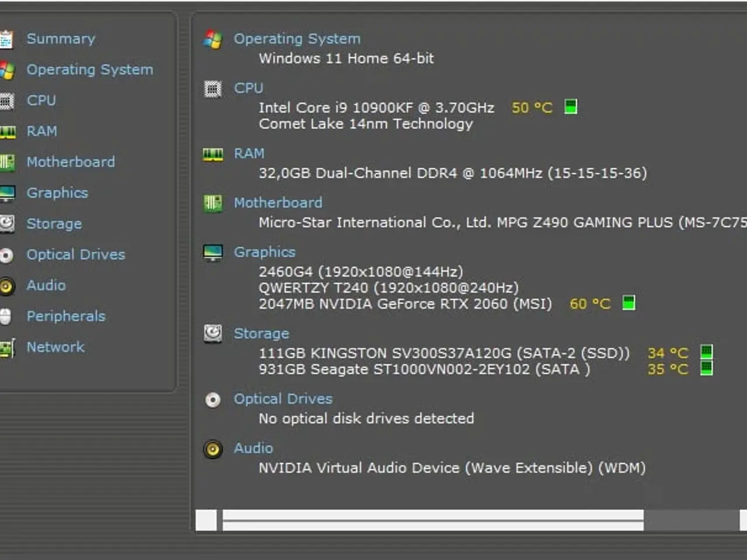Open the Audio heading link in summary

click(x=253, y=448)
